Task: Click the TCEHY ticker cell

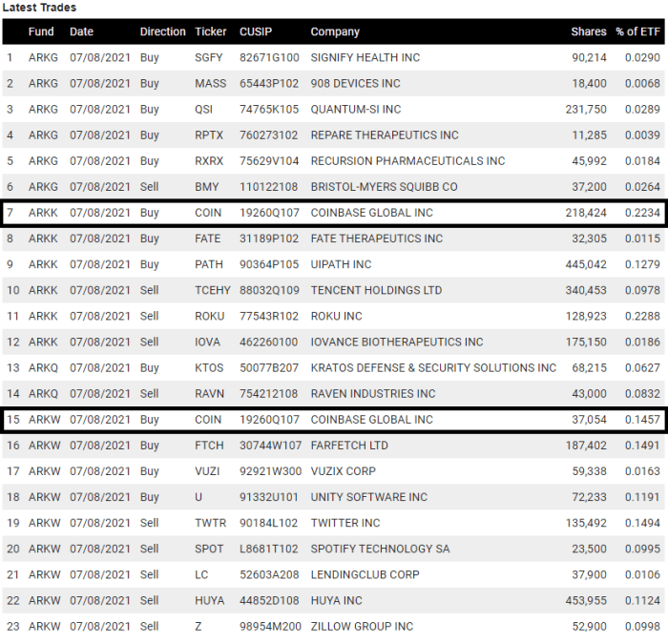Action: [x=212, y=290]
